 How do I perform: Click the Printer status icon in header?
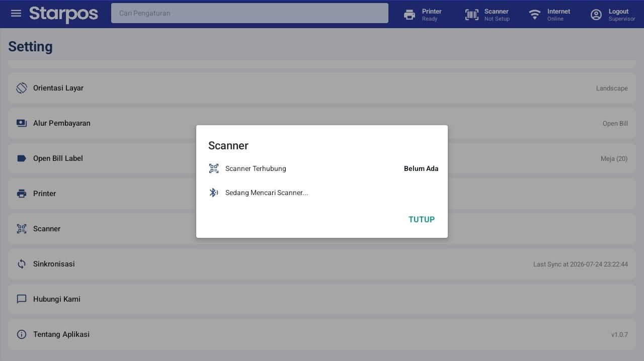click(410, 15)
